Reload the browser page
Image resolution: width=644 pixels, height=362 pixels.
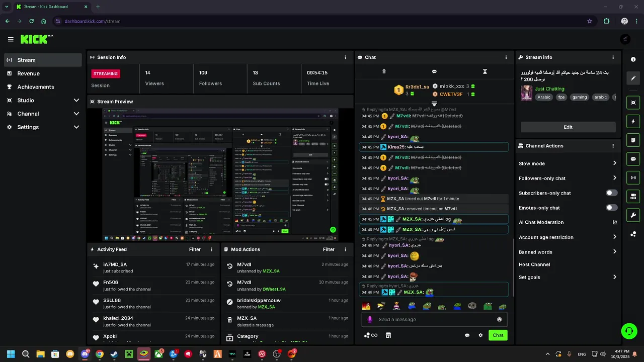[x=32, y=21]
